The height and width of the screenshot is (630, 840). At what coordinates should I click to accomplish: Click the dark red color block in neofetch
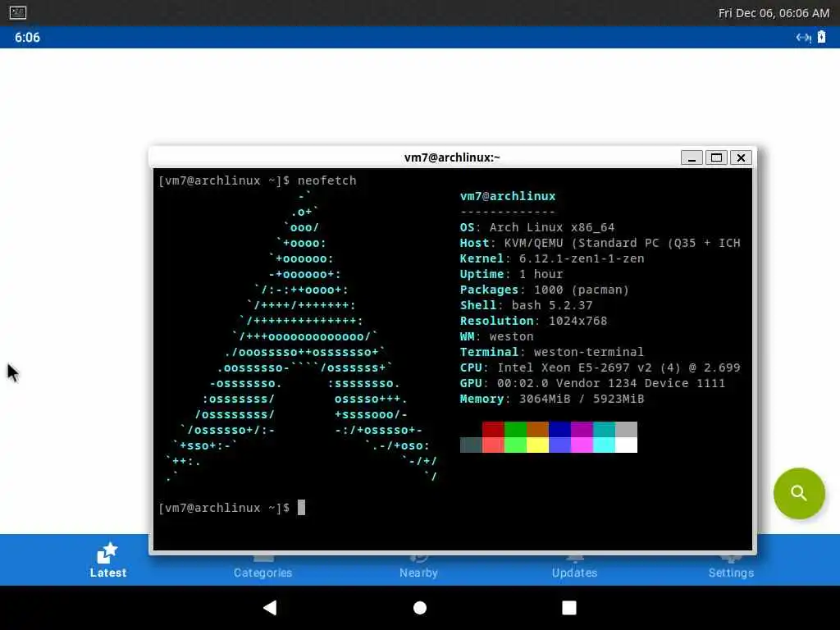tap(493, 429)
